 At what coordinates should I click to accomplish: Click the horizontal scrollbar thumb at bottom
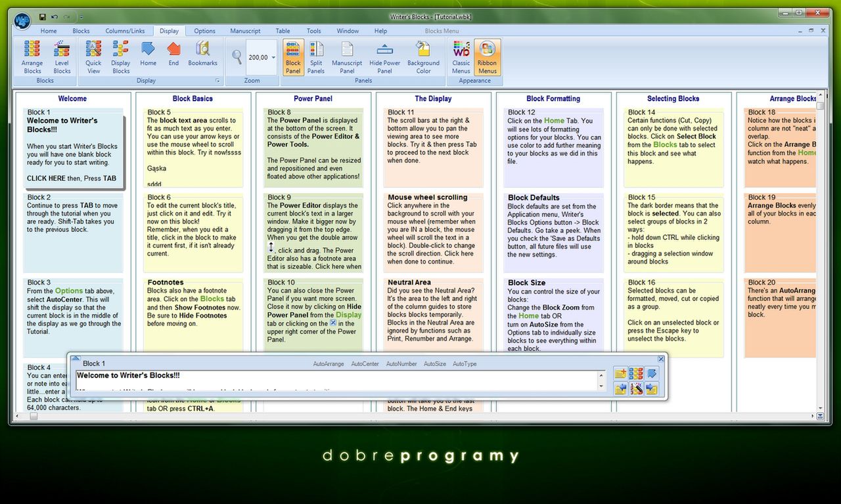coord(34,416)
